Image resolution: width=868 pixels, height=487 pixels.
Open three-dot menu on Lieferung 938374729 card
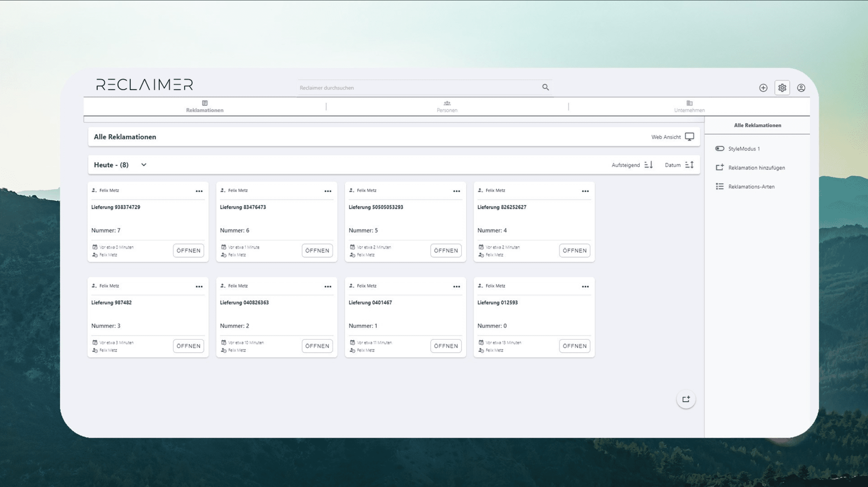coord(199,191)
